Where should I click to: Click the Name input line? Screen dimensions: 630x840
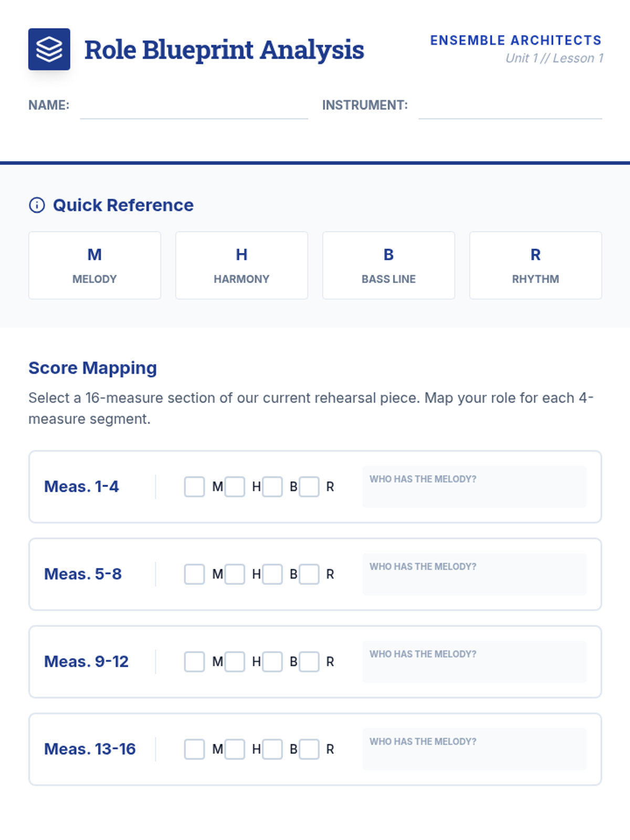click(x=194, y=107)
